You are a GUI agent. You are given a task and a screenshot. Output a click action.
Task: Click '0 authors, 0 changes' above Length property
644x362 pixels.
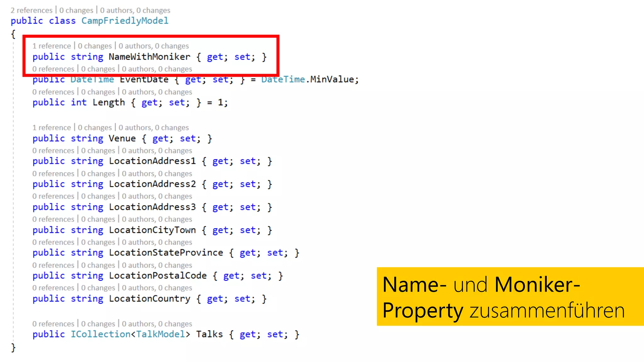pos(157,92)
